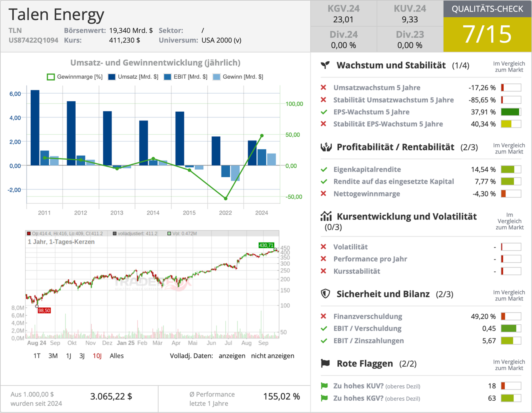Click the red X beside Volatilität
The width and height of the screenshot is (532, 413).
(324, 247)
